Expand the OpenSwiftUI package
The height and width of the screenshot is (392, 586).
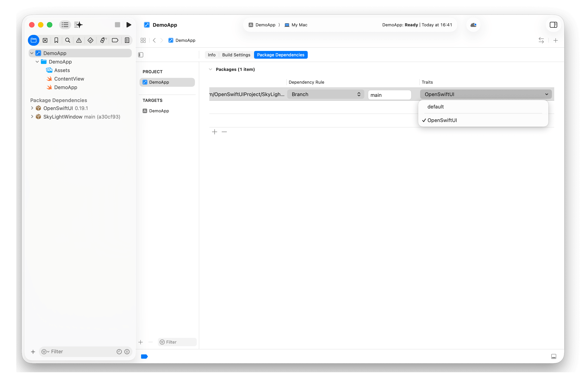point(32,108)
